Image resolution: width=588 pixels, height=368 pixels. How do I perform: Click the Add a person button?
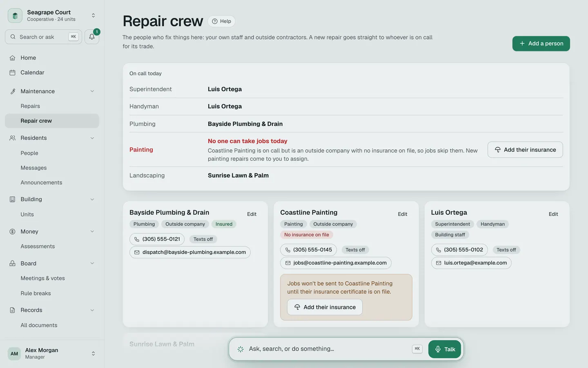click(x=541, y=43)
